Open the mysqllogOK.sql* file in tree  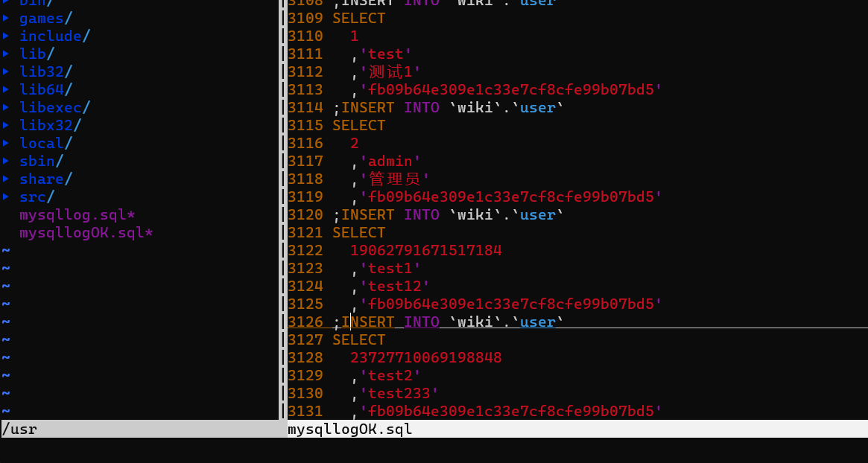(x=86, y=233)
